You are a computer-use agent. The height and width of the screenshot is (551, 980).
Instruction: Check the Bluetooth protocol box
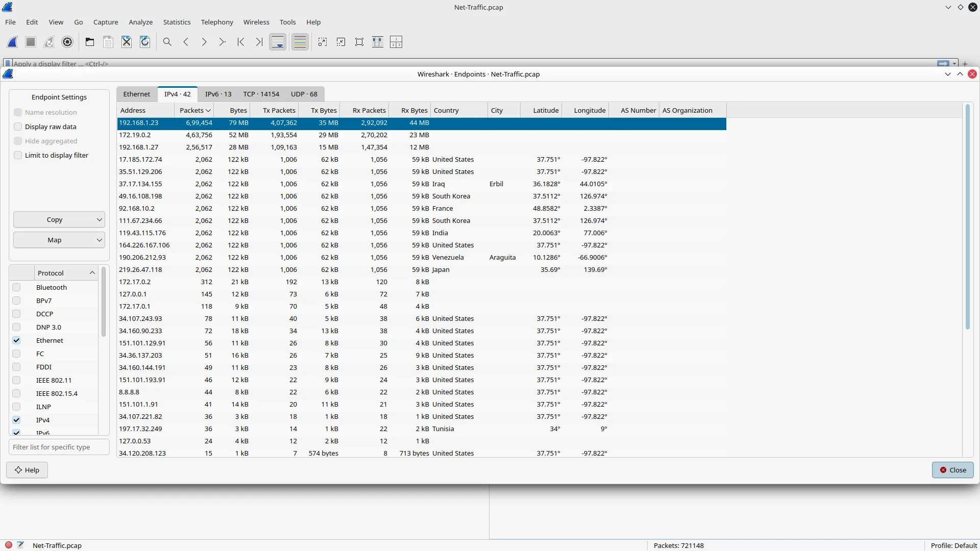point(16,287)
